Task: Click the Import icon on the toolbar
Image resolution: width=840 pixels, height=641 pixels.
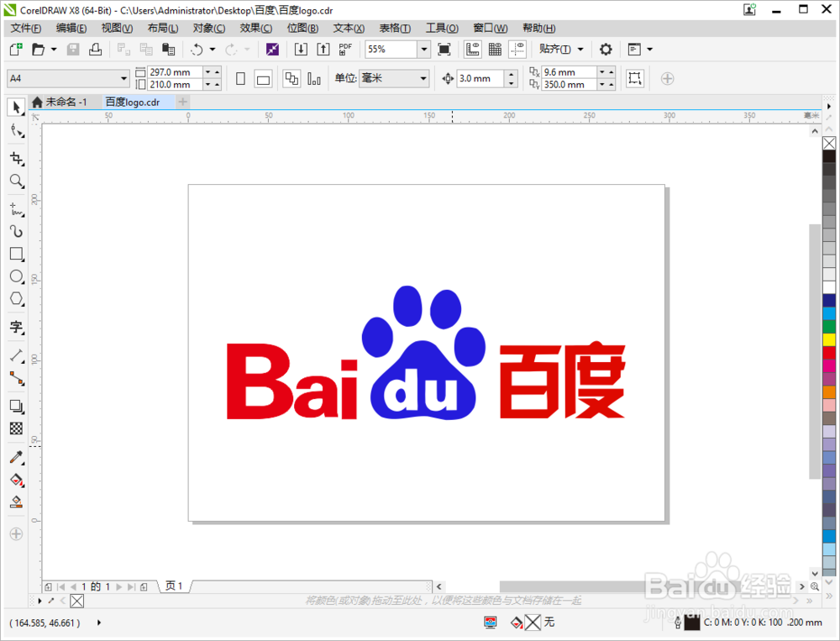Action: 300,49
